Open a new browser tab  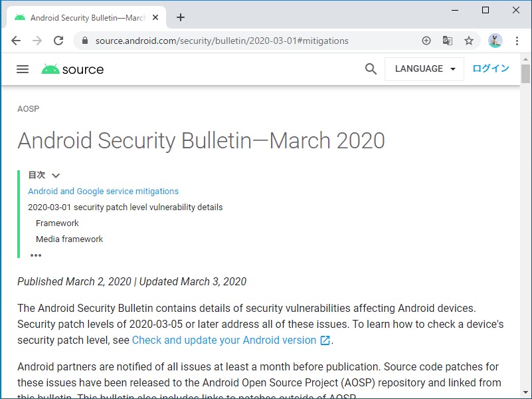click(x=181, y=18)
